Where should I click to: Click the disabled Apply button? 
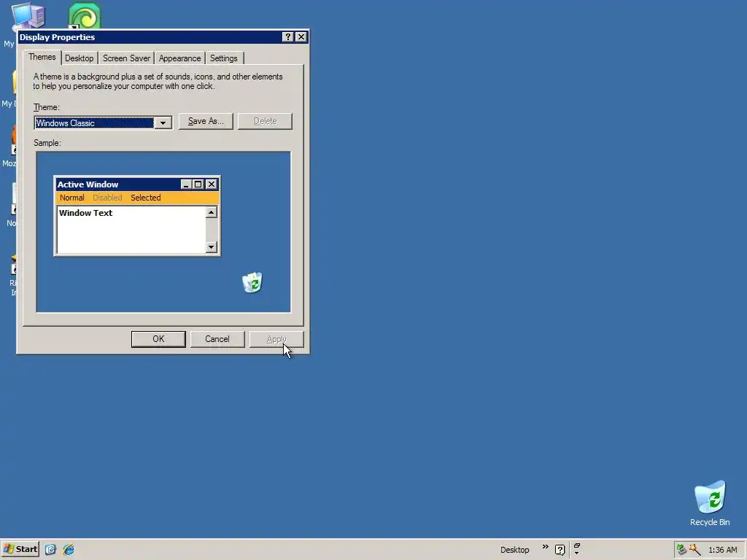(x=276, y=339)
